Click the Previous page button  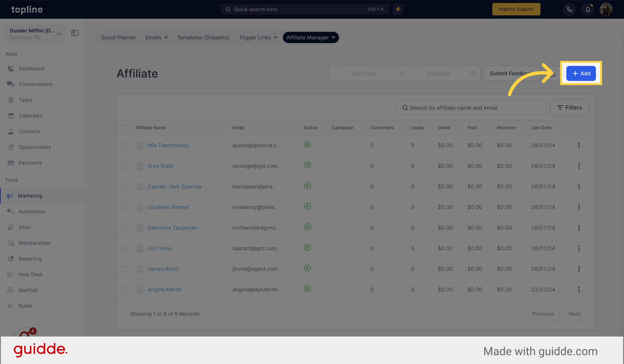point(543,314)
